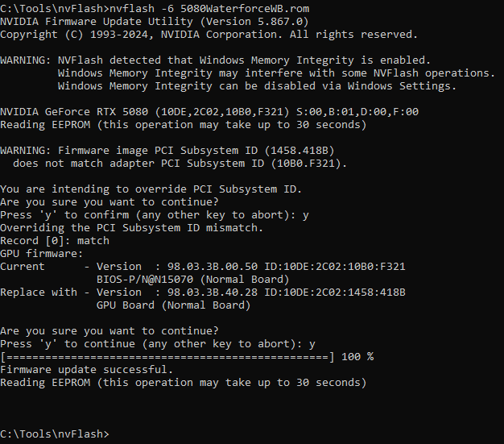Click the NVIDIA Corporation copyright line
The height and width of the screenshot is (444, 504).
click(x=208, y=35)
